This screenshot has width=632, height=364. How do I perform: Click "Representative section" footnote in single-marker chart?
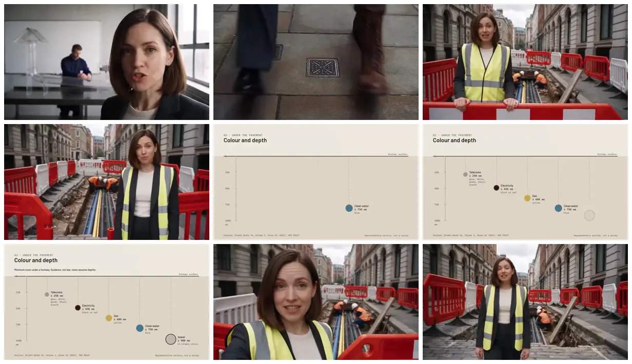pyautogui.click(x=386, y=235)
